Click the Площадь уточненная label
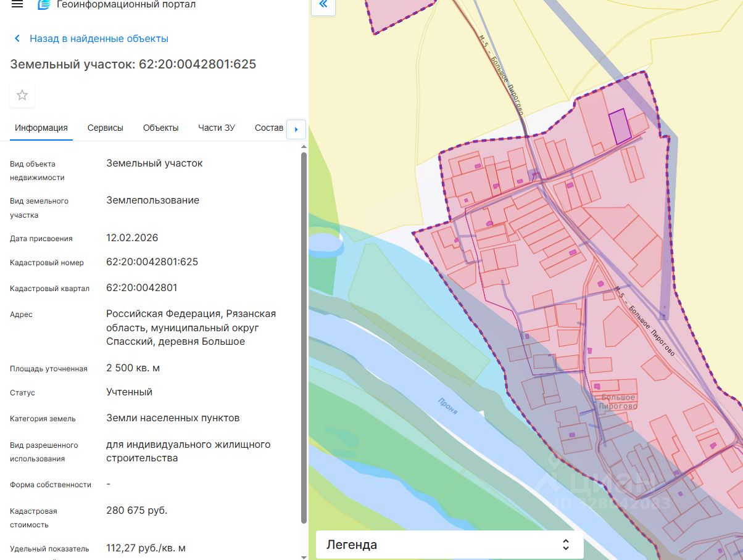This screenshot has width=743, height=560. click(49, 369)
